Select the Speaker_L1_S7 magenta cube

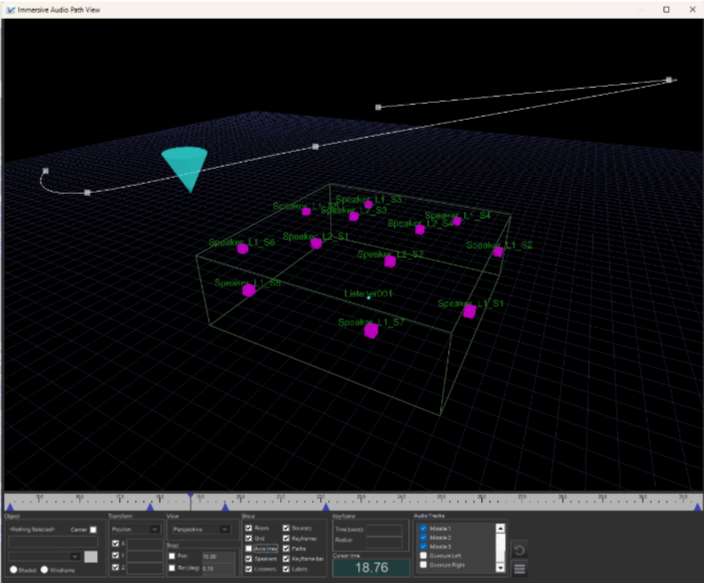[x=371, y=331]
